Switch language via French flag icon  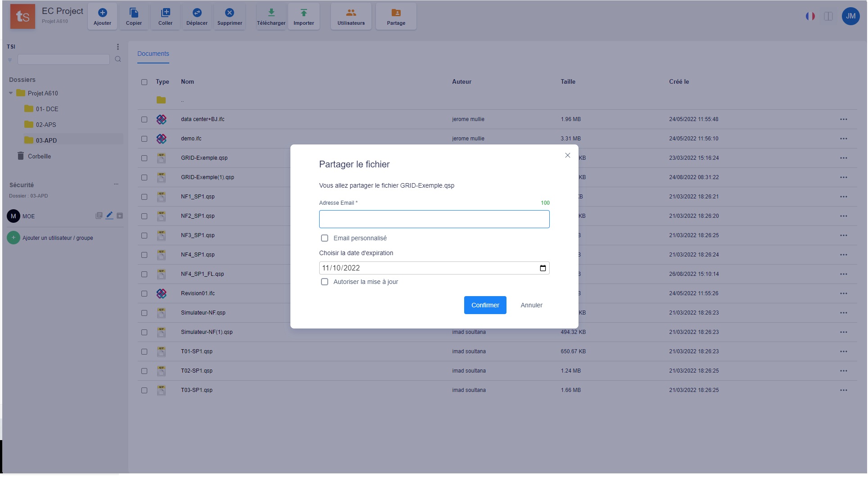click(810, 16)
